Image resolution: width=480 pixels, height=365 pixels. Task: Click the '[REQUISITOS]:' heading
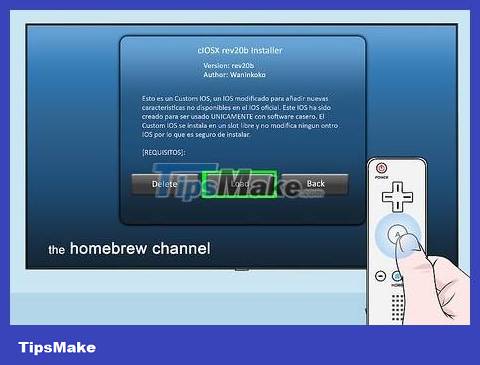tap(164, 152)
